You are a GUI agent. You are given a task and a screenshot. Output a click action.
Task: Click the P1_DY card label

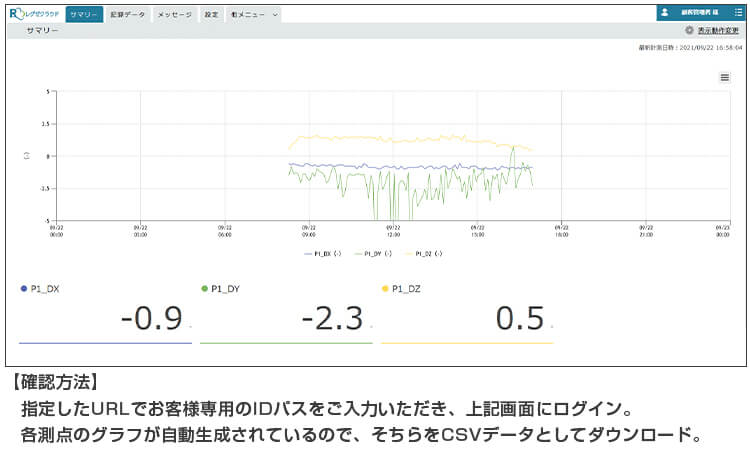click(225, 288)
